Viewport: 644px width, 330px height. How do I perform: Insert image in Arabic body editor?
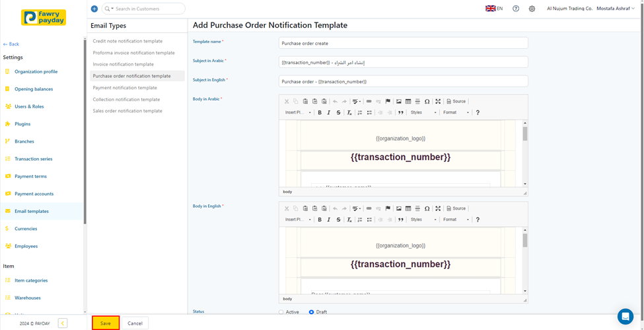click(399, 102)
